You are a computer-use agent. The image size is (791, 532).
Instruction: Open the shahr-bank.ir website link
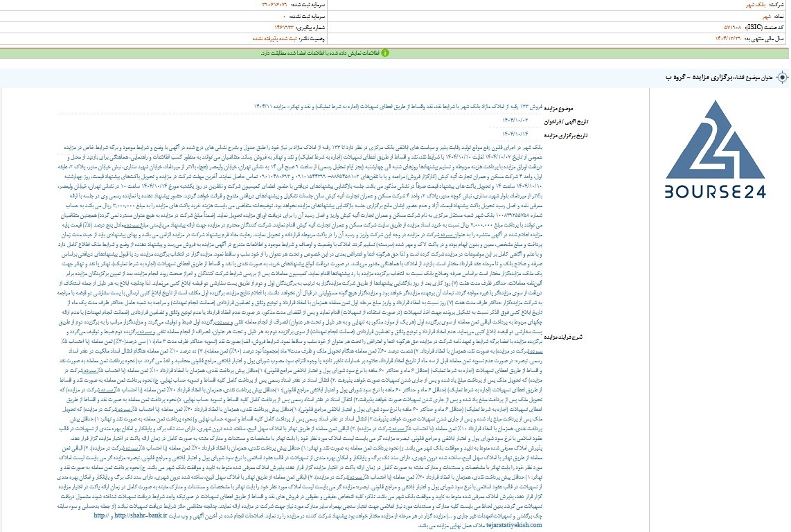(140, 516)
